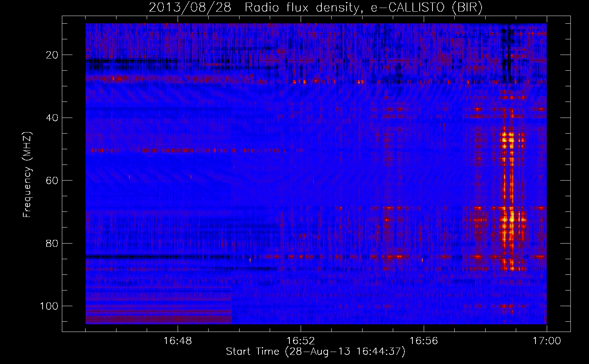Select the 16:52 time tick label
Viewport: 589px width, 364px height.
point(301,341)
